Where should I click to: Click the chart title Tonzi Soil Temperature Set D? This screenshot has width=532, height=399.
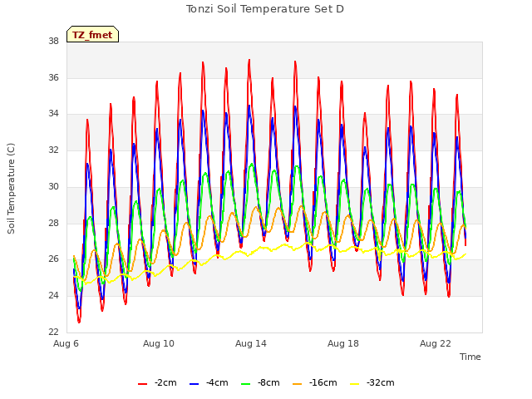[265, 9]
